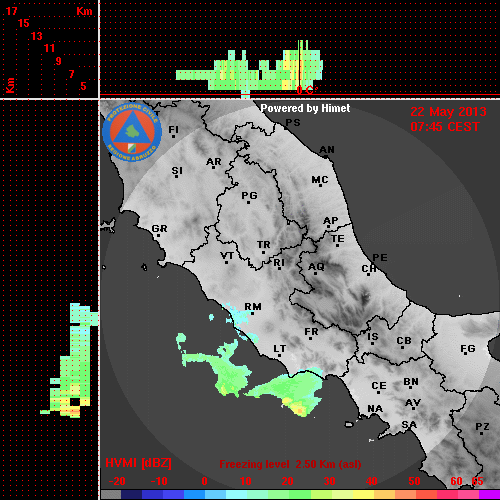The height and width of the screenshot is (500, 500).
Task: Click the light blue echo near Rome coast
Action: click(x=239, y=317)
